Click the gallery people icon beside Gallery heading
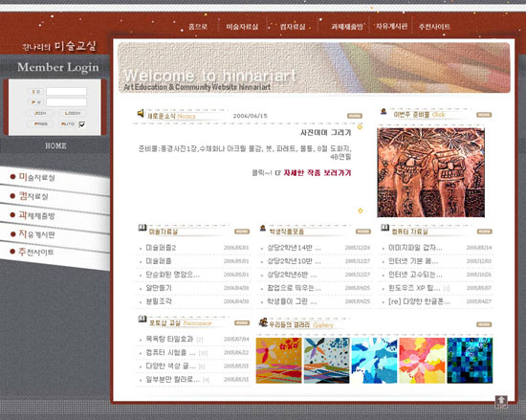526x420 pixels. [263, 322]
